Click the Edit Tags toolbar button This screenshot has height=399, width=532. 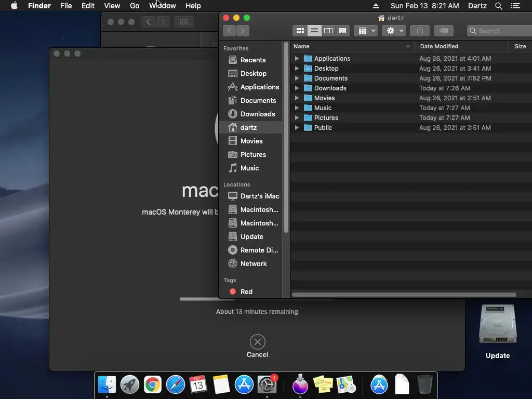pos(444,31)
